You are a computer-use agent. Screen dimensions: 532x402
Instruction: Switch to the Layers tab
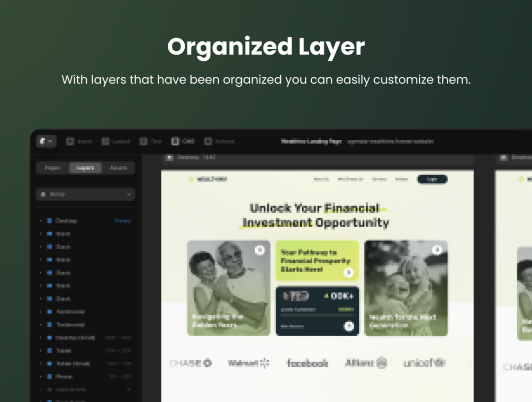pyautogui.click(x=85, y=168)
